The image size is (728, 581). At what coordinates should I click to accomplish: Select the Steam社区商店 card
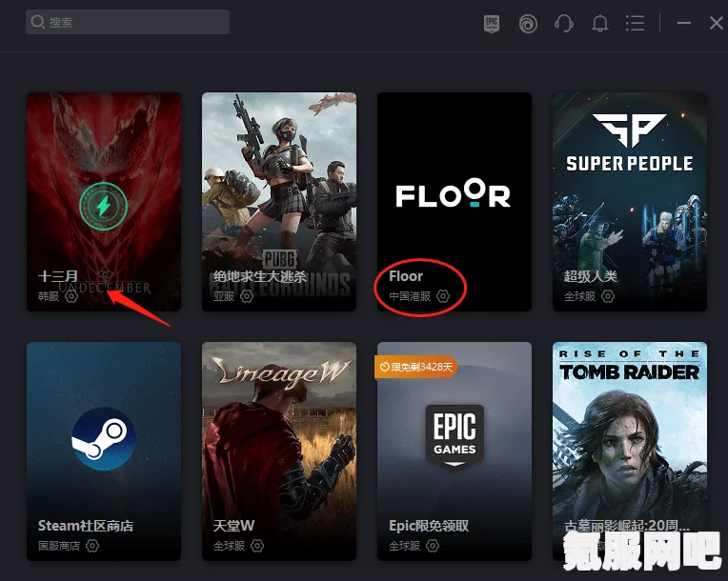[x=104, y=451]
